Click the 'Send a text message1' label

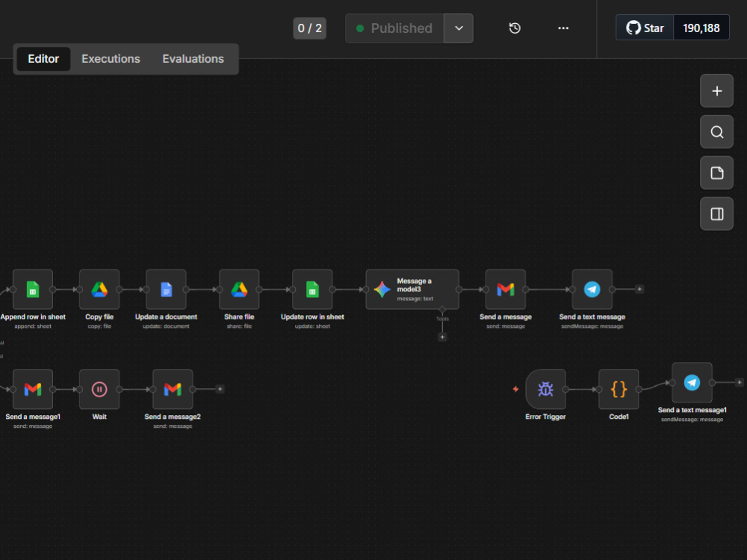coord(692,410)
